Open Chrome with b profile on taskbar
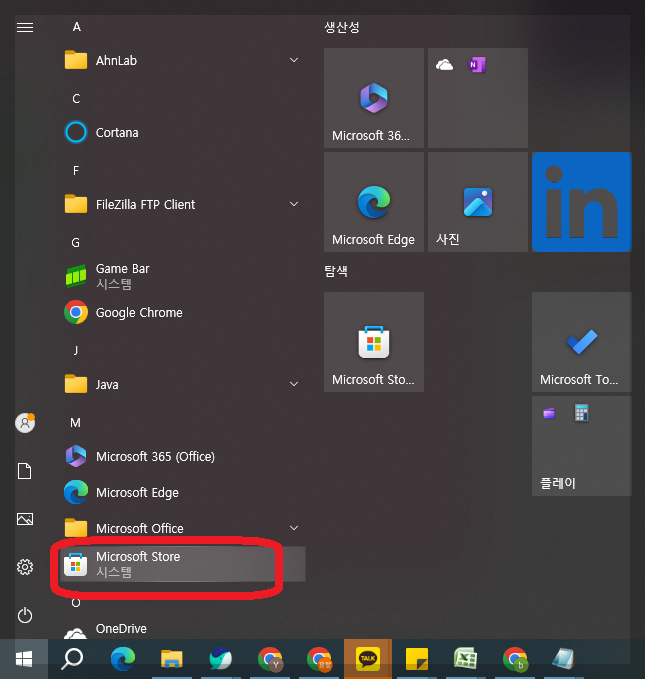645x679 pixels. pos(515,659)
